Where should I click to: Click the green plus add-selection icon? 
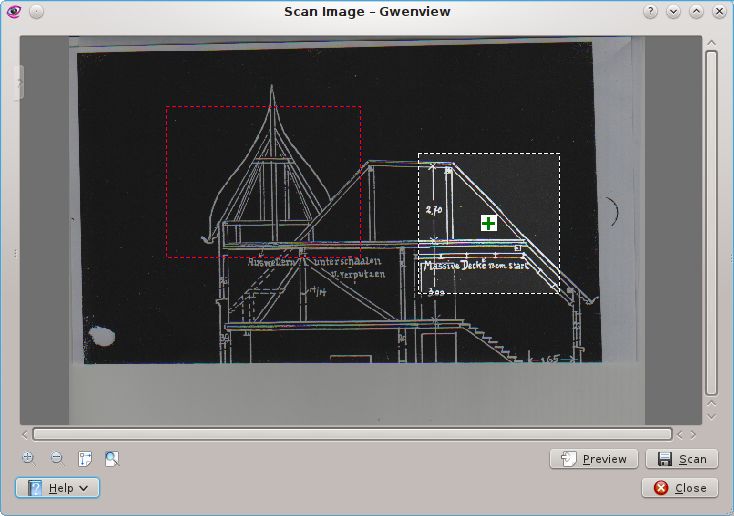[x=489, y=223]
